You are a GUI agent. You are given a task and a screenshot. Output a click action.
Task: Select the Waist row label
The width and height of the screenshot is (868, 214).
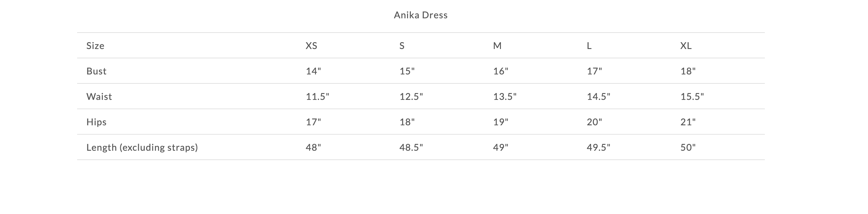(x=99, y=96)
